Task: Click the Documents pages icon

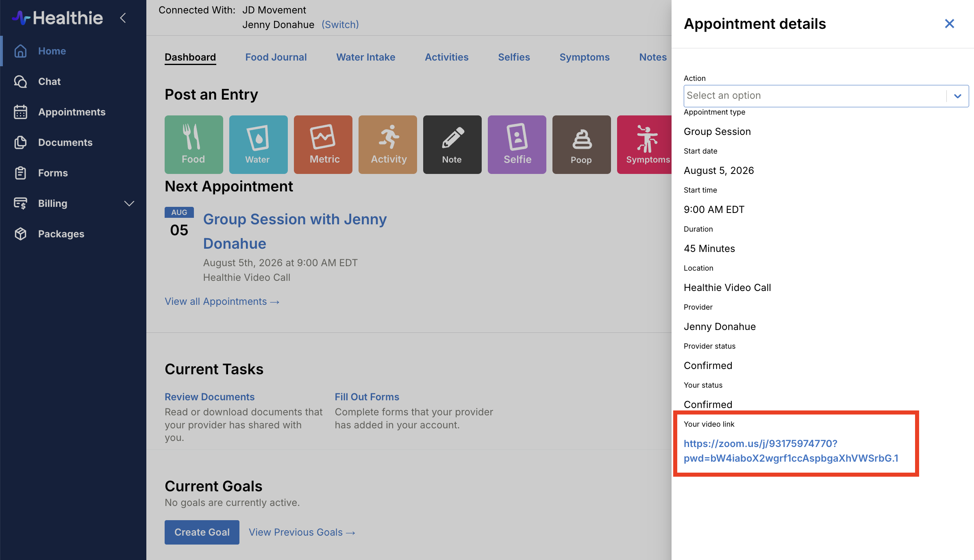Action: [20, 143]
